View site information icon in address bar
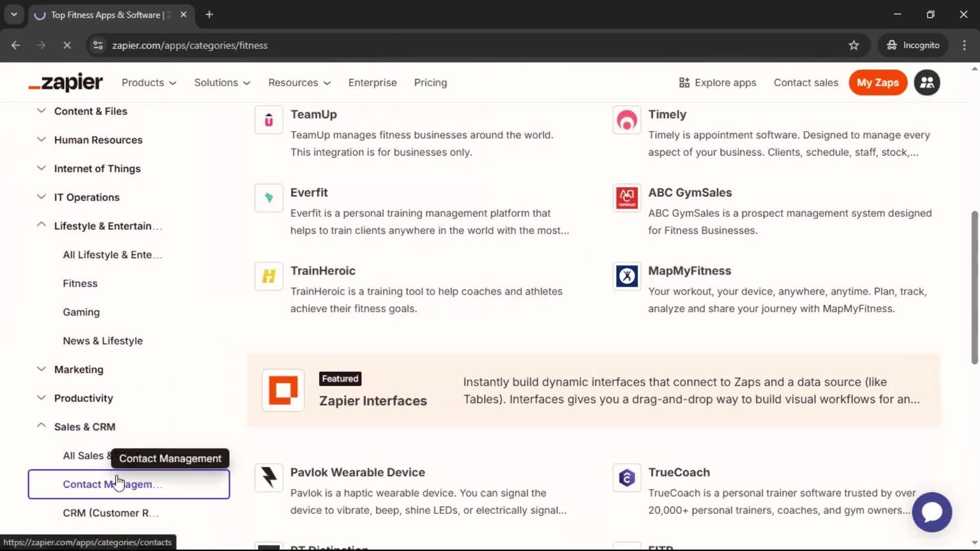The image size is (980, 551). 98,45
